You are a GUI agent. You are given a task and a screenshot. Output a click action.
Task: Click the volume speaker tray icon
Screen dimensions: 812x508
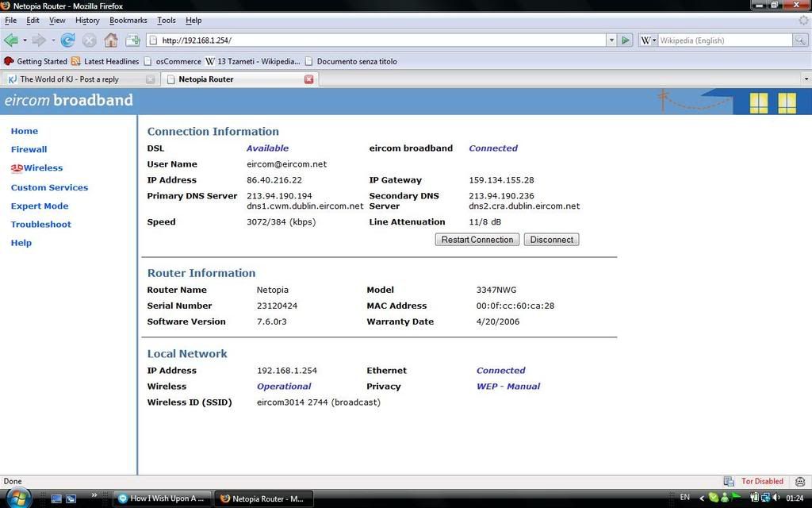(x=776, y=498)
